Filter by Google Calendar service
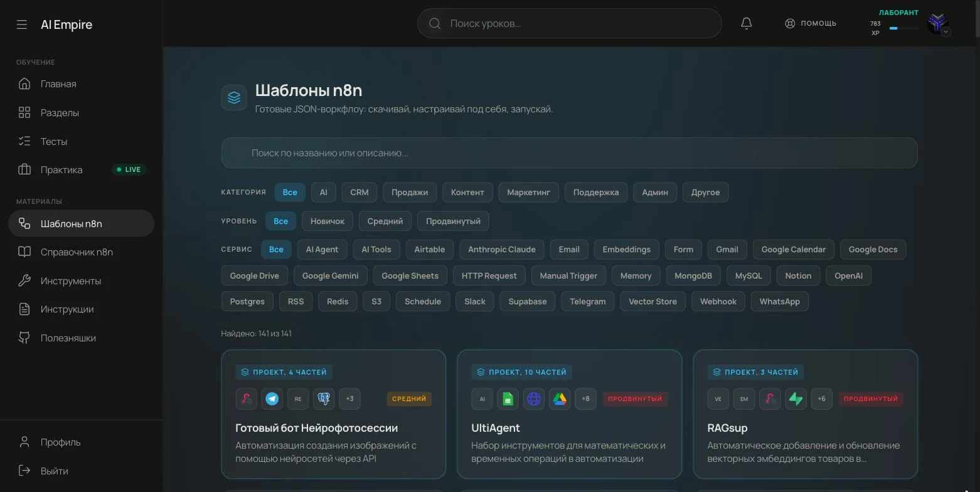980x492 pixels. 793,249
